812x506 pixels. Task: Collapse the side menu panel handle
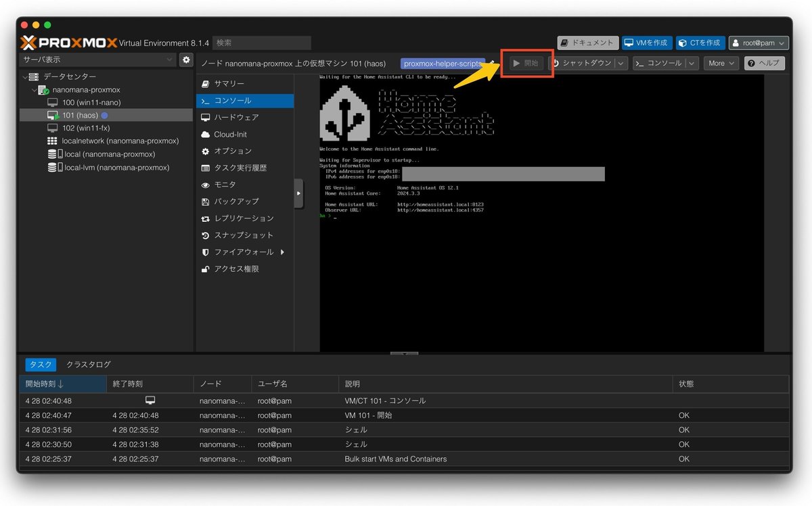298,193
